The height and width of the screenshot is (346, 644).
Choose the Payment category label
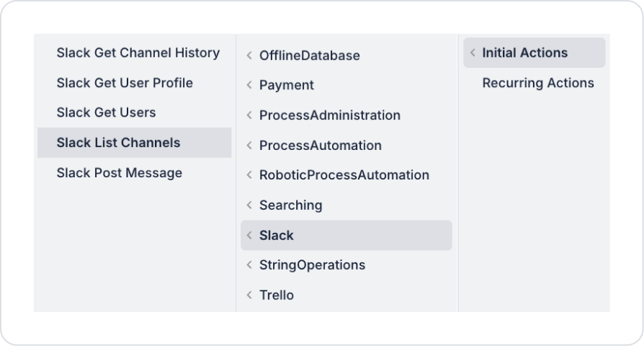pos(287,85)
